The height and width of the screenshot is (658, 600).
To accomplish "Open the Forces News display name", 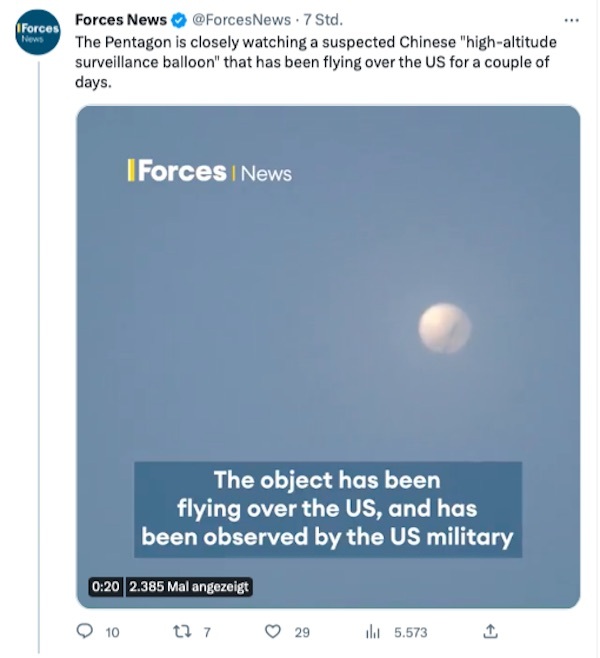I will coord(121,20).
